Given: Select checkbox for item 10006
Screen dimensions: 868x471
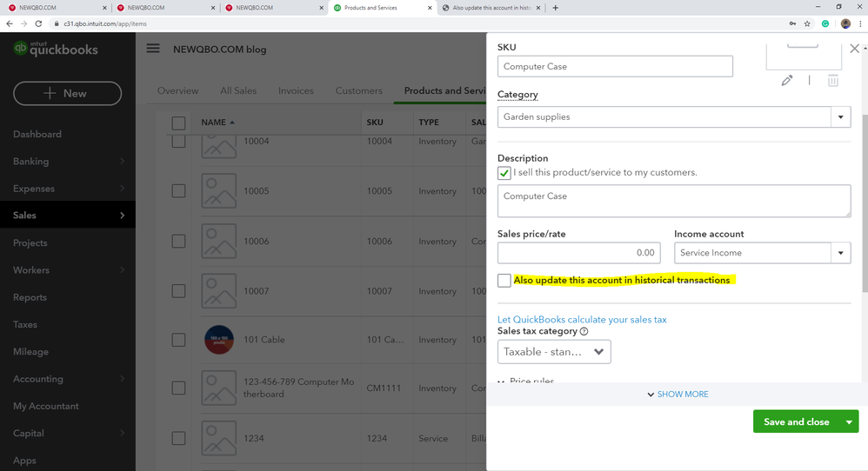Looking at the screenshot, I should click(178, 241).
